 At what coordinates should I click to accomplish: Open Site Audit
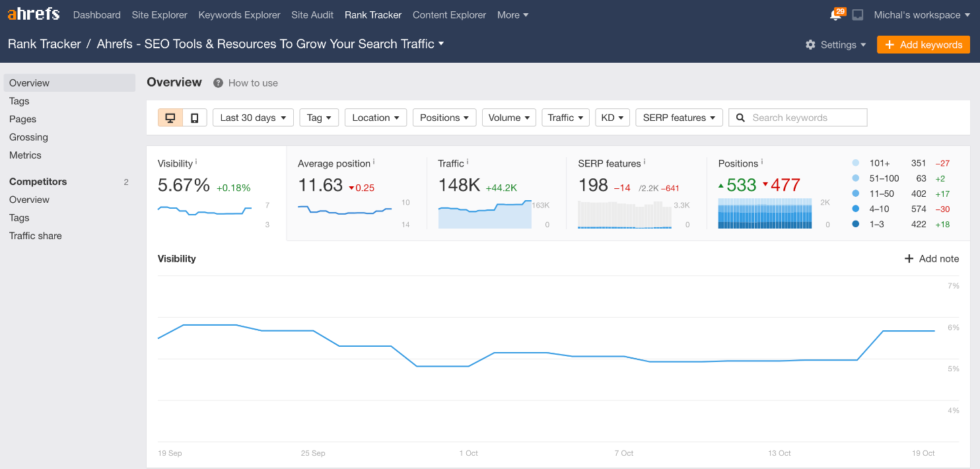(312, 15)
